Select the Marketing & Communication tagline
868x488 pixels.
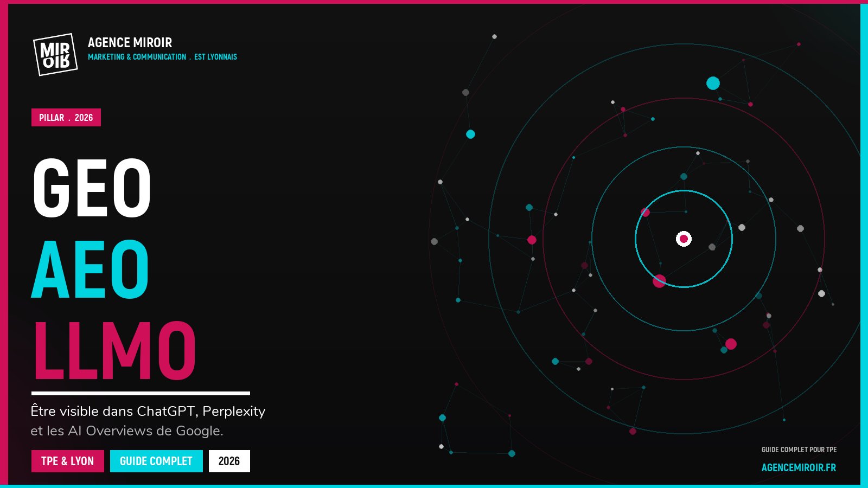click(x=137, y=57)
